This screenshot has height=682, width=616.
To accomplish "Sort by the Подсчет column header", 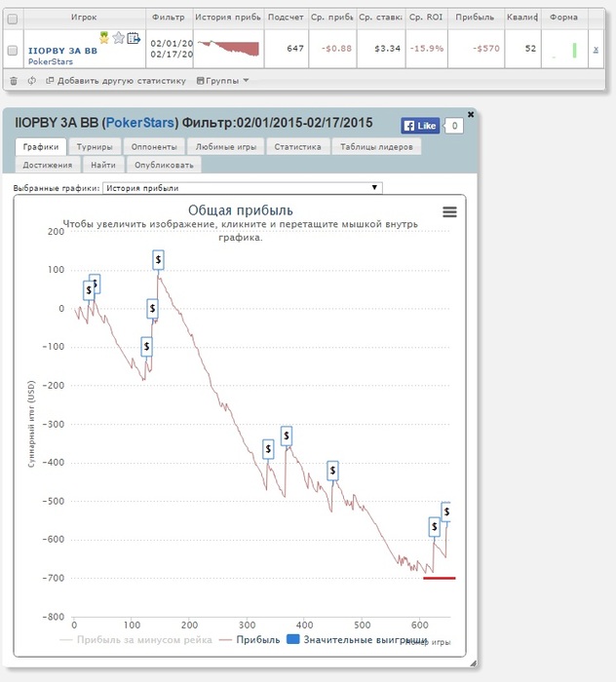I will [286, 18].
